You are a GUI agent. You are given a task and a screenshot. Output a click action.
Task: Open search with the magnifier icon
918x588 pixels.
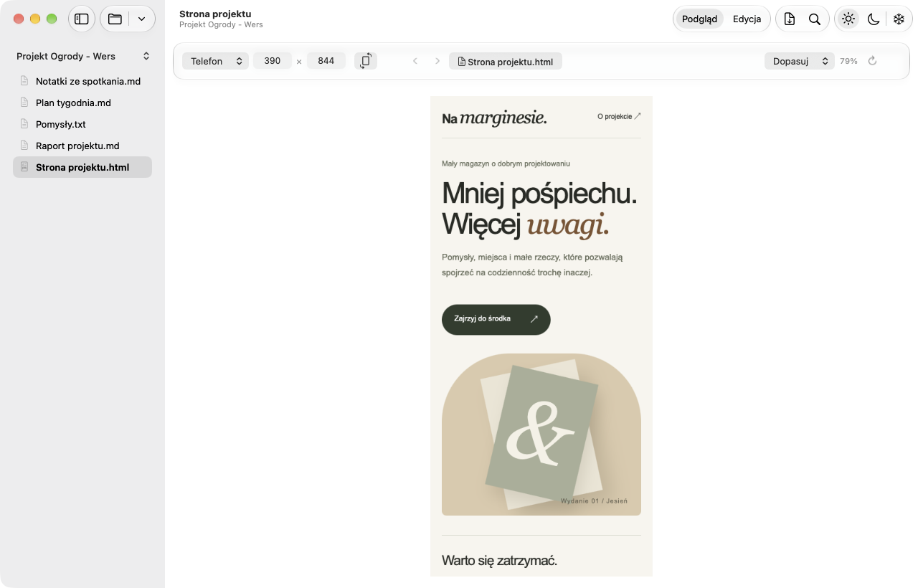815,19
